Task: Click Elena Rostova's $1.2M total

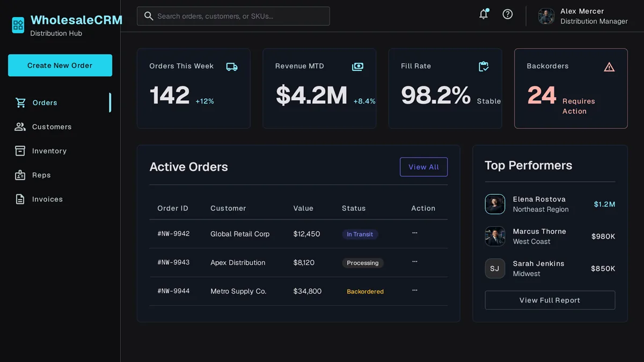Action: click(604, 204)
